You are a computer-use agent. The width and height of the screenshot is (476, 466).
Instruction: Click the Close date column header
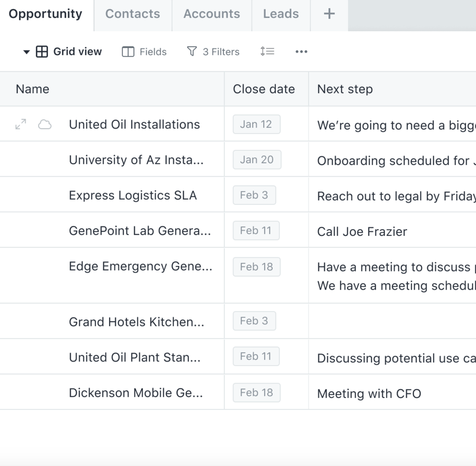tap(264, 89)
